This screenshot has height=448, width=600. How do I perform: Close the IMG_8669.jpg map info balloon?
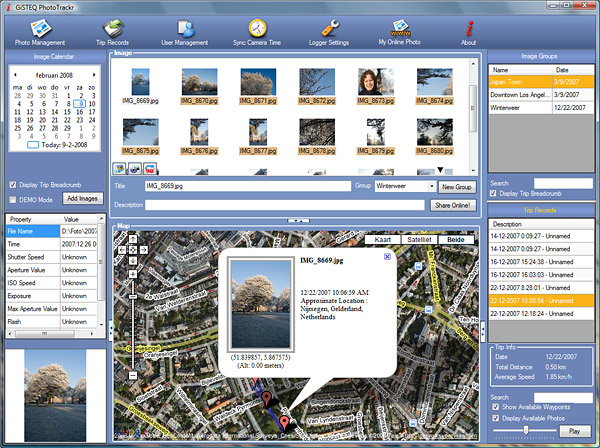387,257
